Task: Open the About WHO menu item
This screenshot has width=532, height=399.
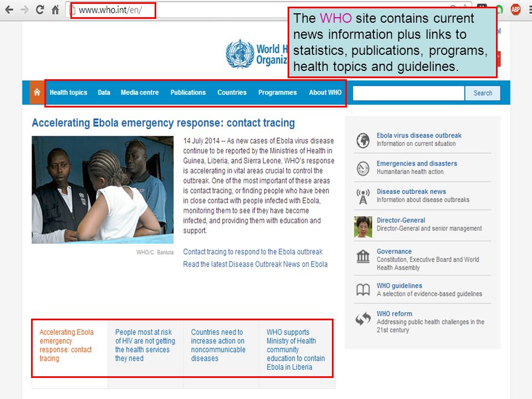Action: (x=325, y=93)
